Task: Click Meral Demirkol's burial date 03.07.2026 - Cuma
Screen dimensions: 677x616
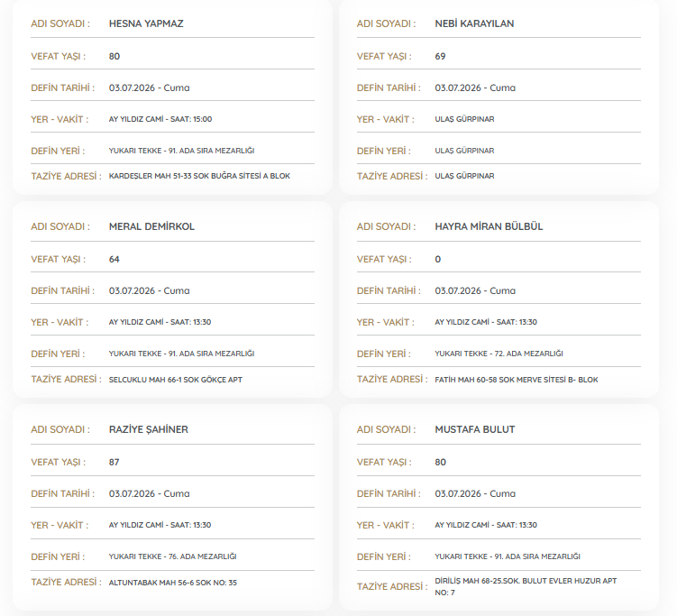Action: (149, 290)
